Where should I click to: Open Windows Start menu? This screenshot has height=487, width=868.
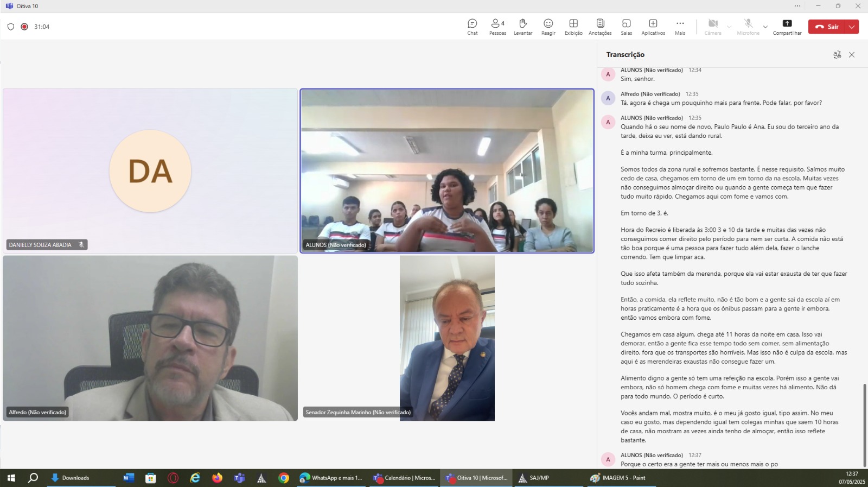pos(11,478)
